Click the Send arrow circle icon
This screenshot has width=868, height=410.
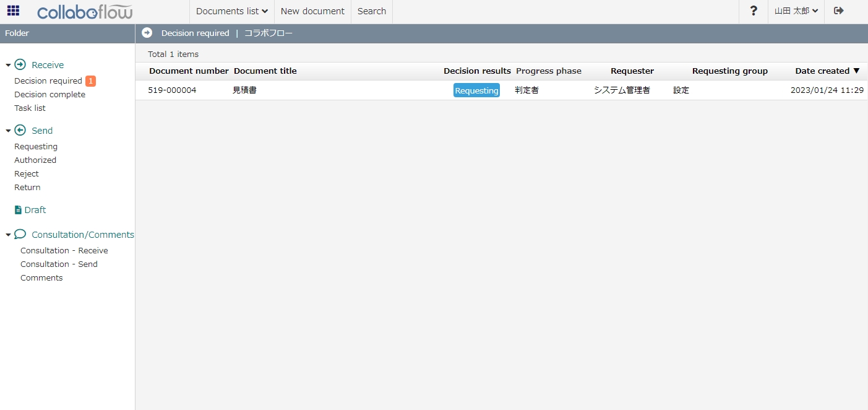pyautogui.click(x=20, y=130)
